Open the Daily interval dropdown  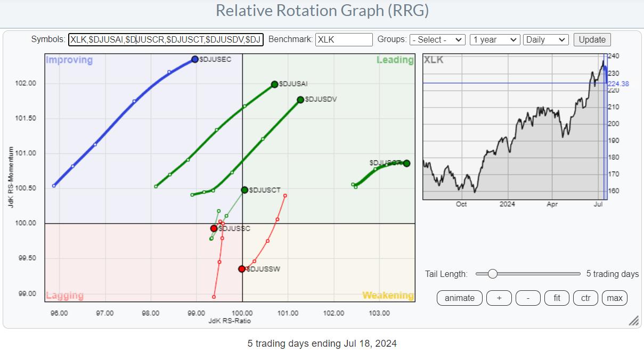(x=546, y=39)
